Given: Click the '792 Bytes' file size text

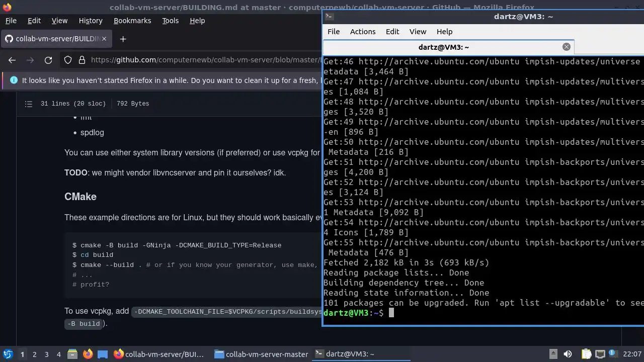Looking at the screenshot, I should click(x=133, y=104).
